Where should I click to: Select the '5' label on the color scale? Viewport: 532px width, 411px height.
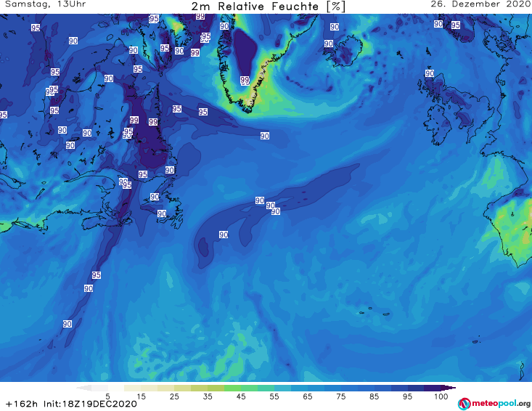[x=107, y=396]
